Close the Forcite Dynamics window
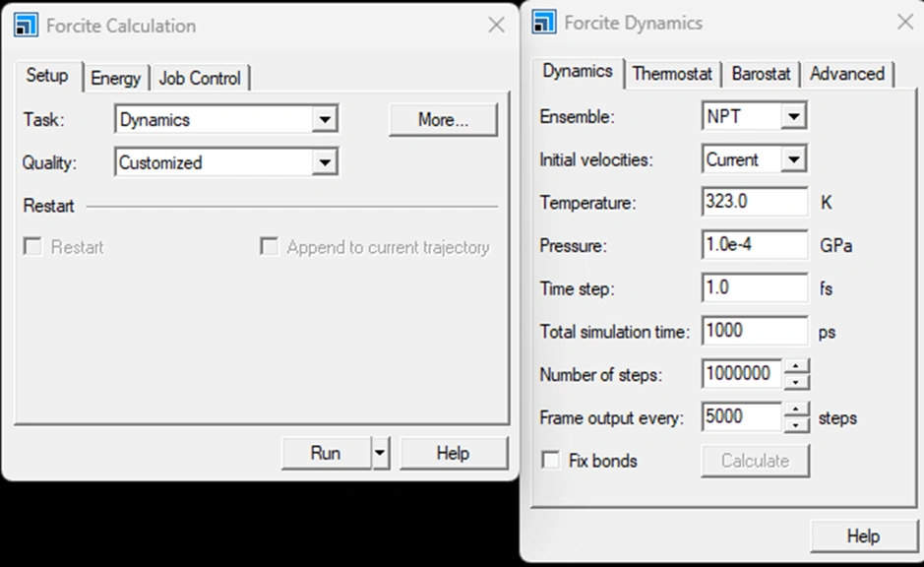Screen dimensions: 924x567 tap(905, 23)
